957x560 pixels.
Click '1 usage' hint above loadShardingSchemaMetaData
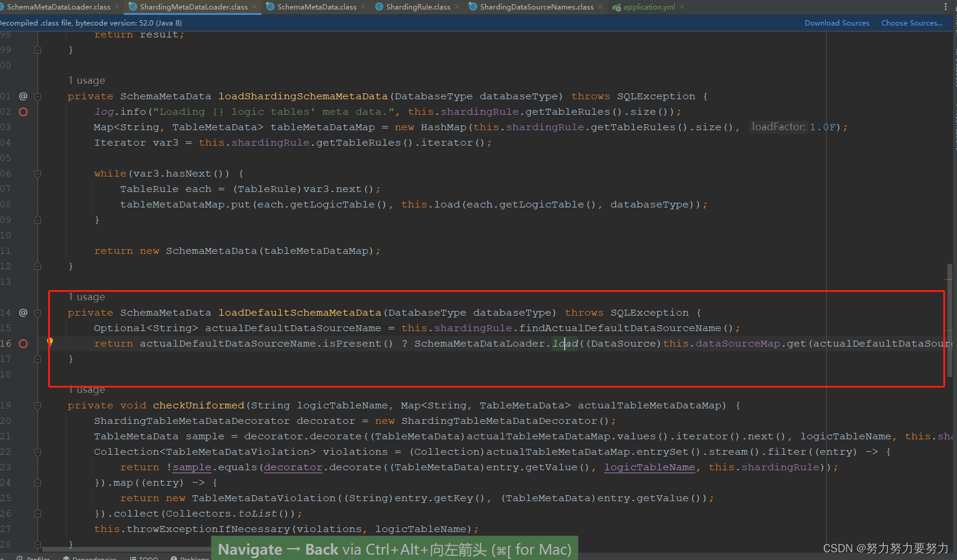point(86,80)
